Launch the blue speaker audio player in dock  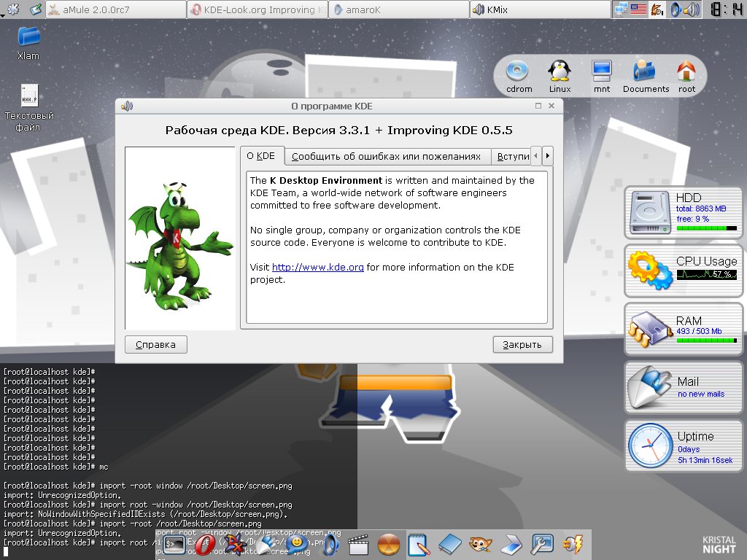point(330,545)
